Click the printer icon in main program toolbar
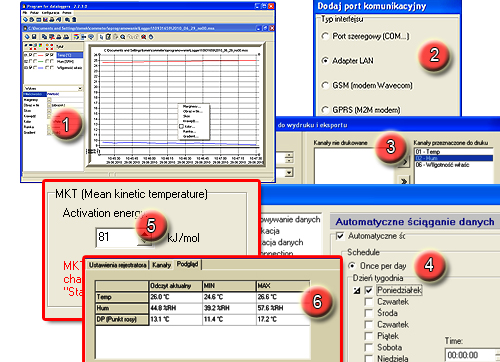 [52, 19]
